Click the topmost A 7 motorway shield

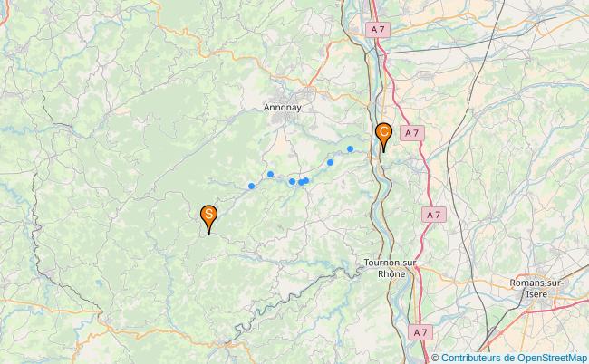378,30
